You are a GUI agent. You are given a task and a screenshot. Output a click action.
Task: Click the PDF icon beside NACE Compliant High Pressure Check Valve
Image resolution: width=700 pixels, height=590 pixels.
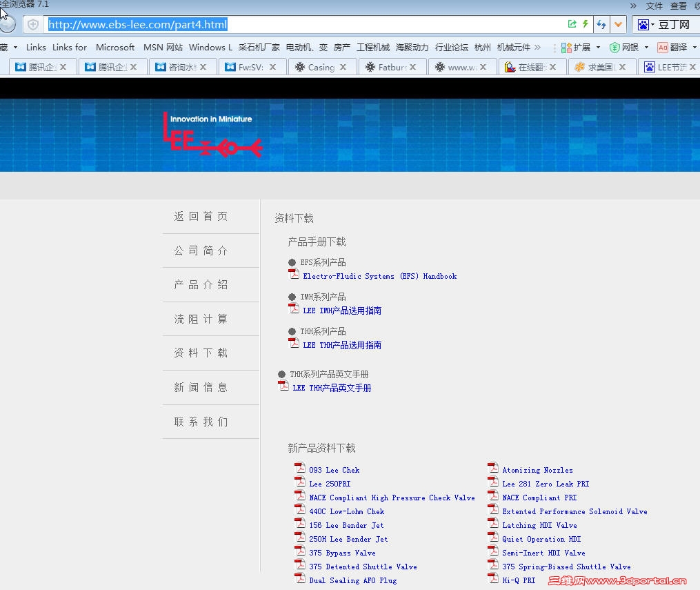(300, 495)
